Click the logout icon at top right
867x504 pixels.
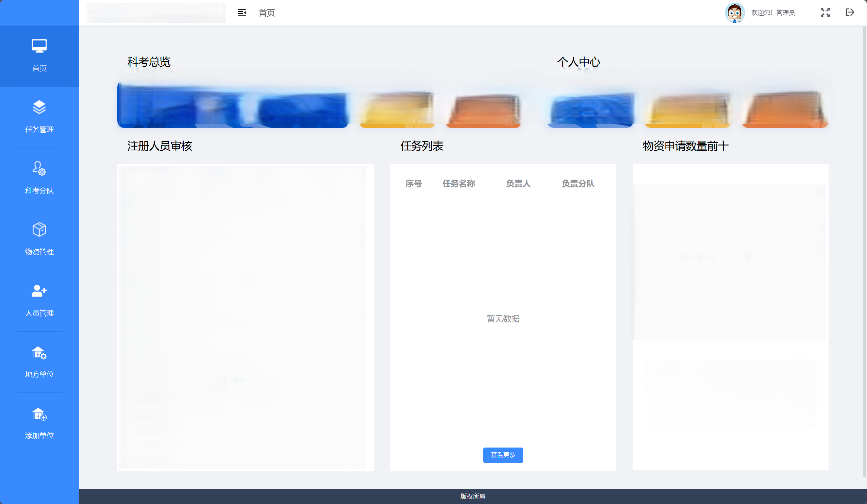[850, 13]
